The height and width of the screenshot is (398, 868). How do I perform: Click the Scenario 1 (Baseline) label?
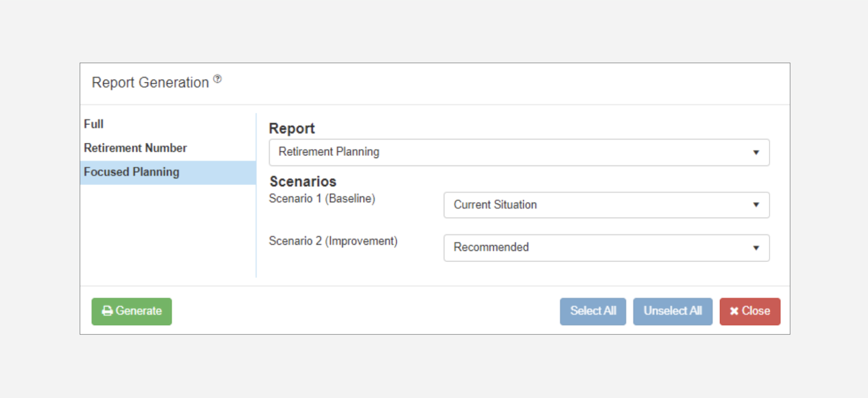(x=322, y=198)
